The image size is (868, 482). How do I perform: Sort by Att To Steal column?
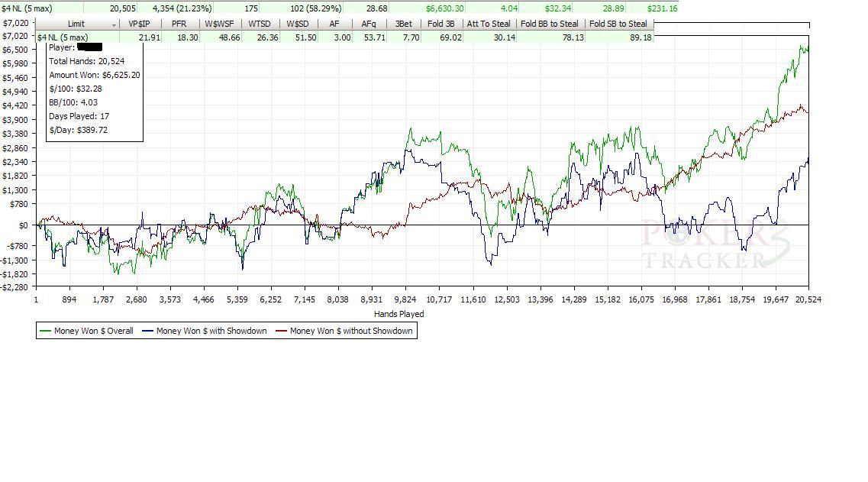489,24
